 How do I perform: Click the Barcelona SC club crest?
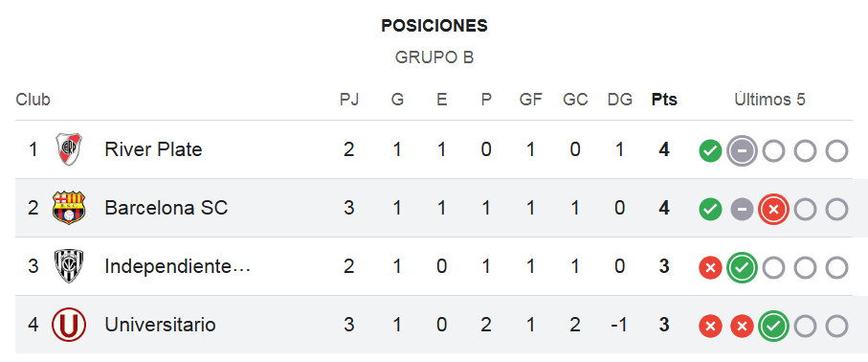pos(69,208)
